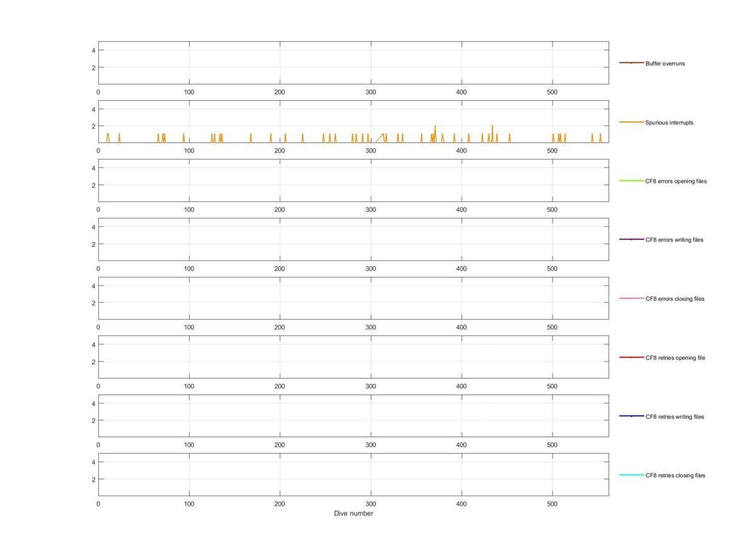Pick the blue CF8 retries writing legend line
756x558 pixels.
click(631, 416)
